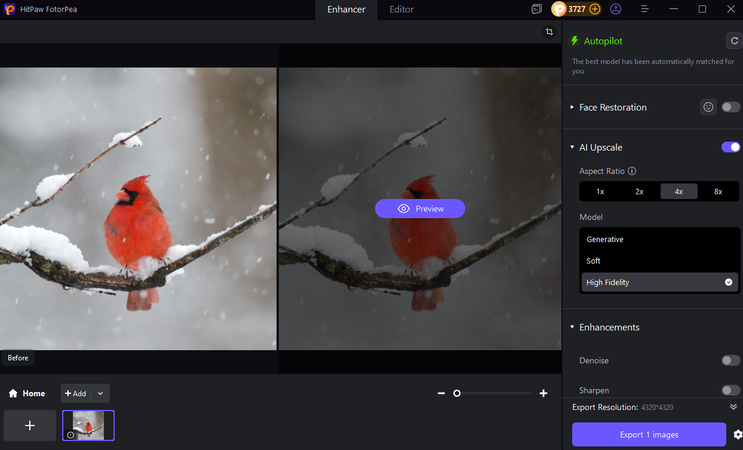743x450 pixels.
Task: Open the task list icon in title bar
Action: click(536, 9)
